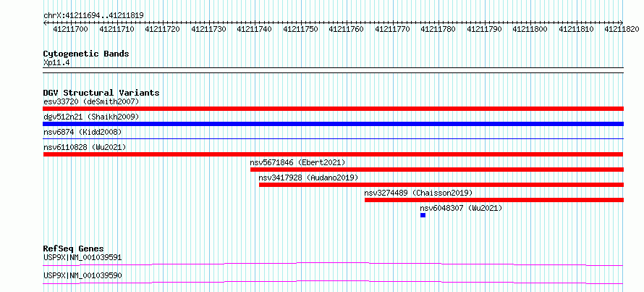Click ruler position 41211800
Viewport: 644px width, 292px height.
point(530,29)
